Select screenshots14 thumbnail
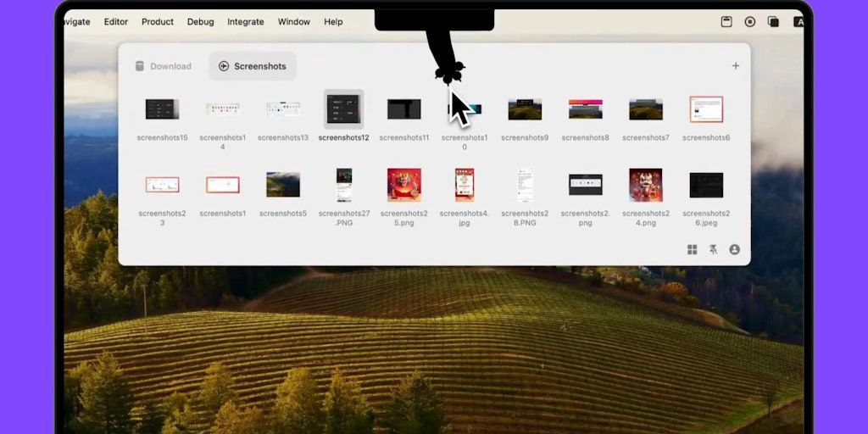This screenshot has height=434, width=868. pyautogui.click(x=223, y=108)
